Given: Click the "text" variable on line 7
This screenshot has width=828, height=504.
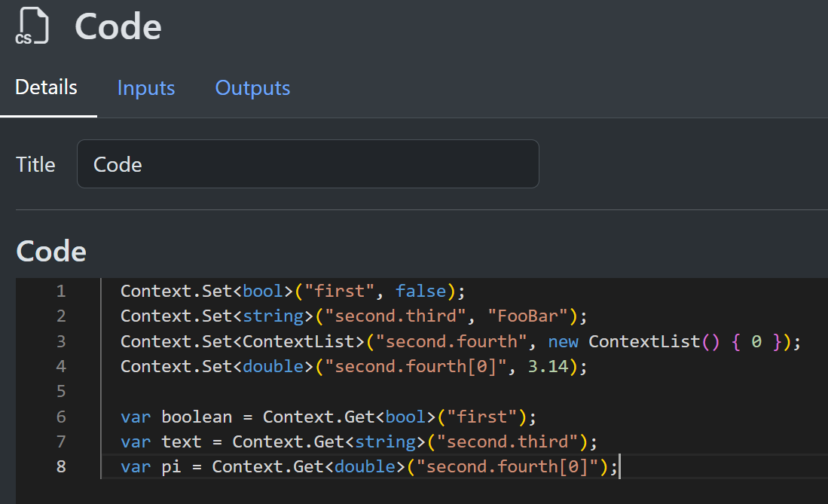Looking at the screenshot, I should 182,441.
